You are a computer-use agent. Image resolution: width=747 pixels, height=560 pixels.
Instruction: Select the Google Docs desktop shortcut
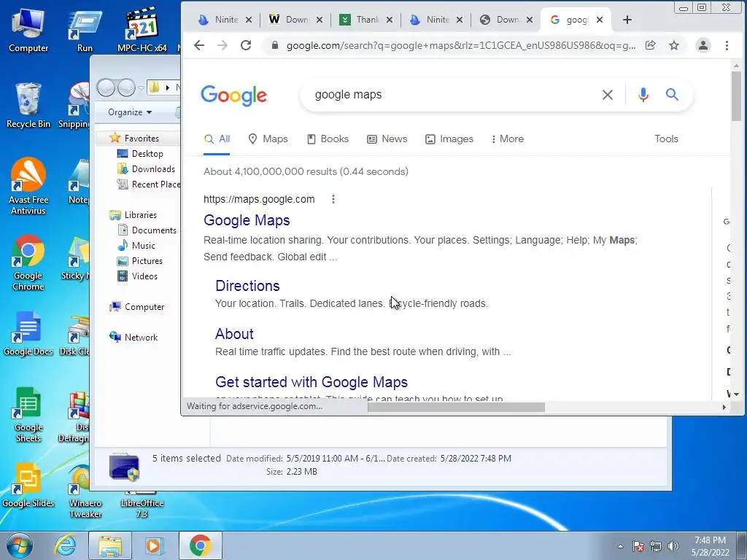coord(28,333)
